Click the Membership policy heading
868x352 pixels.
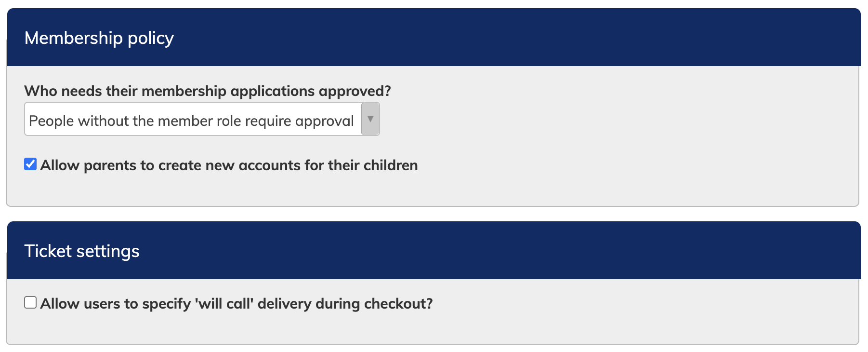pyautogui.click(x=99, y=38)
